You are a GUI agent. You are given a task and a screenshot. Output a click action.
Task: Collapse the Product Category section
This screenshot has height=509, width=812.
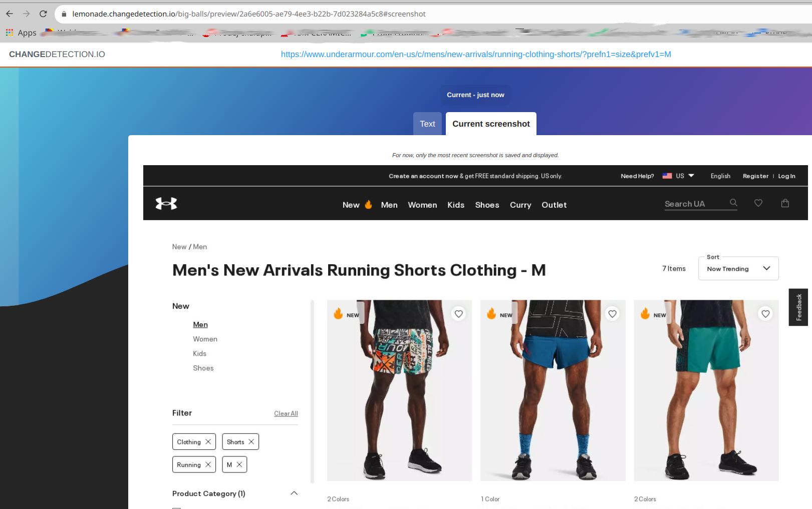pyautogui.click(x=294, y=493)
